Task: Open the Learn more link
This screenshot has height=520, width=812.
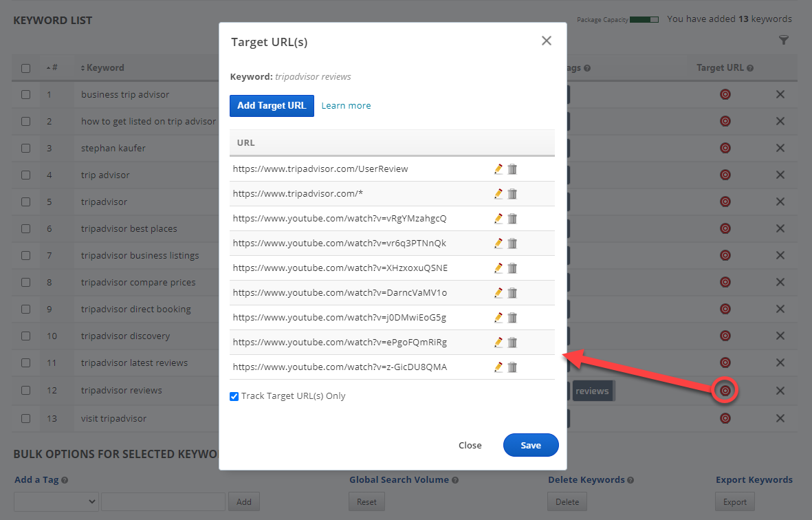Action: [x=346, y=106]
